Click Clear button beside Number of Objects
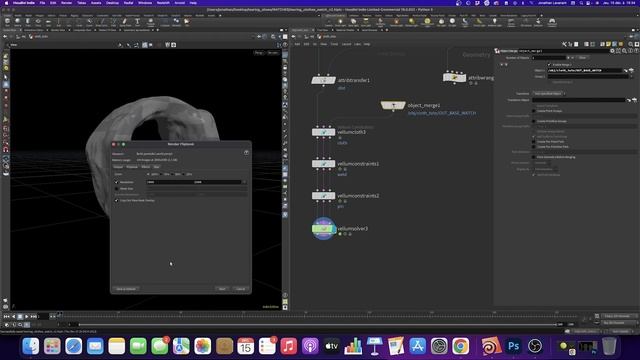This screenshot has width=640, height=360. pos(582,58)
